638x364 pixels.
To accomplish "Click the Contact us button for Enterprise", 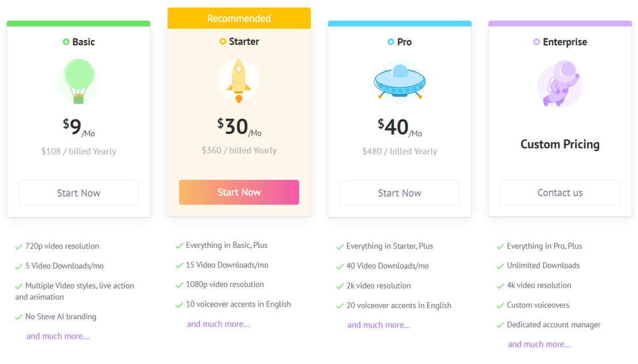I will [560, 193].
